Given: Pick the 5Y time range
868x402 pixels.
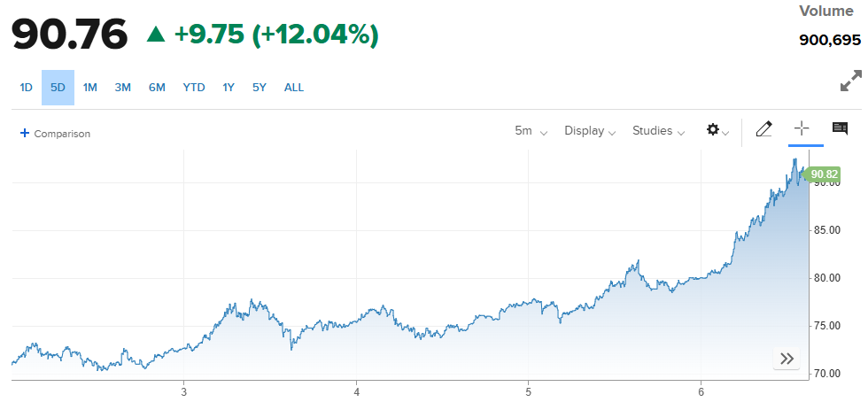Looking at the screenshot, I should pyautogui.click(x=259, y=87).
